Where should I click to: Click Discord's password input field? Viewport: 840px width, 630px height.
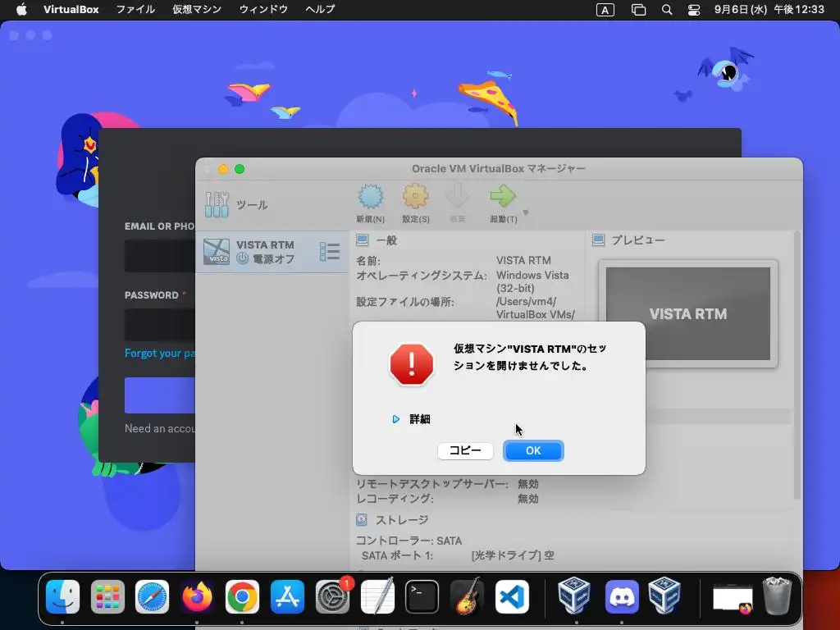160,325
